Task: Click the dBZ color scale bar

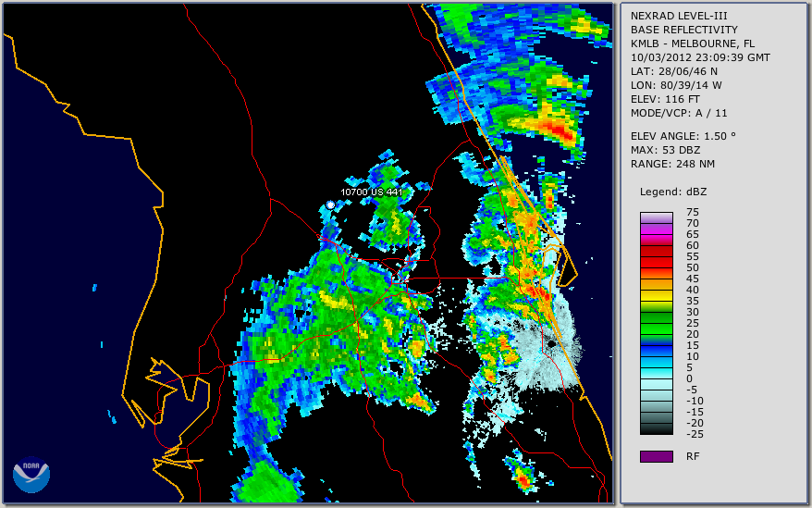Action: point(656,323)
